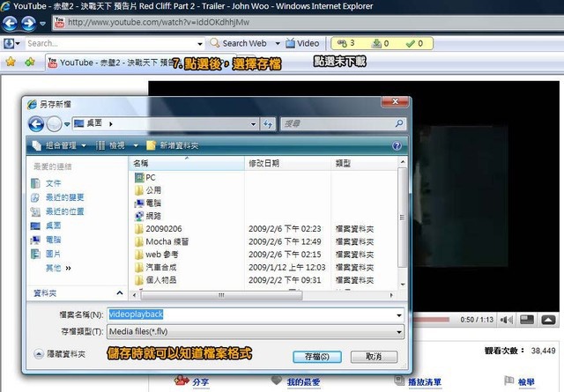Expand the 檢視 dropdown arrow
The width and height of the screenshot is (564, 392).
tap(136, 145)
